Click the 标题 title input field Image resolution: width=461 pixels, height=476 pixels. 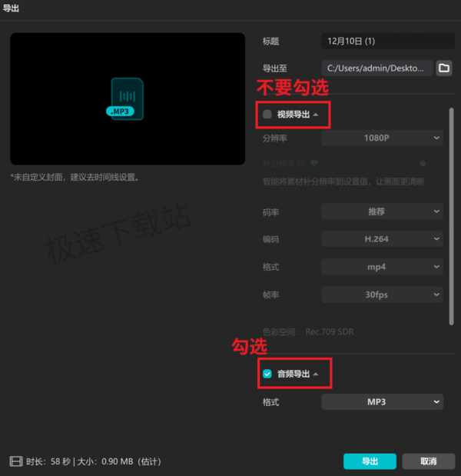(x=388, y=41)
